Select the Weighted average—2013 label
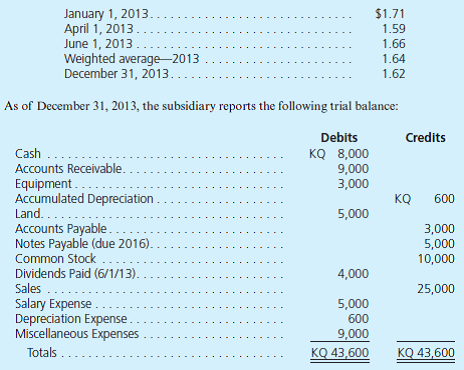 click(x=131, y=59)
